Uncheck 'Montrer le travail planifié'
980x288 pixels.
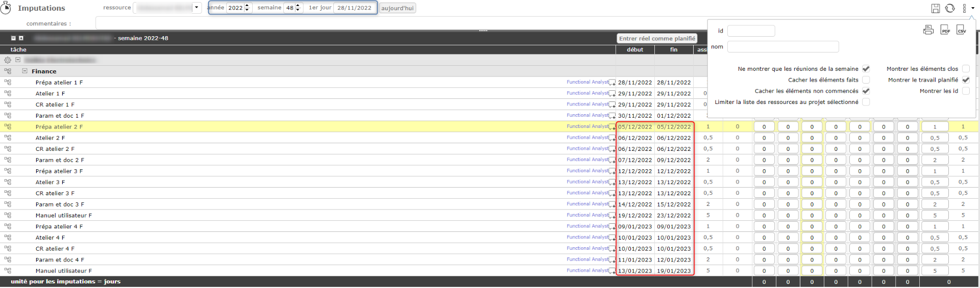click(966, 80)
